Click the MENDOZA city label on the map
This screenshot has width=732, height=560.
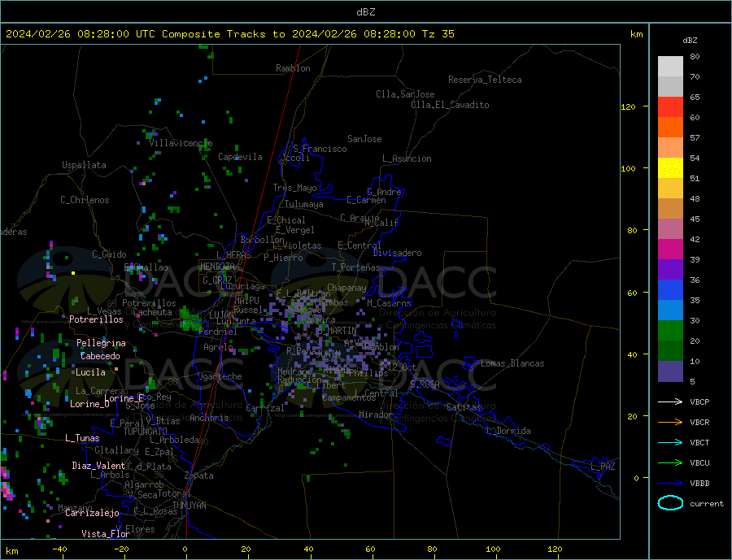coord(217,267)
